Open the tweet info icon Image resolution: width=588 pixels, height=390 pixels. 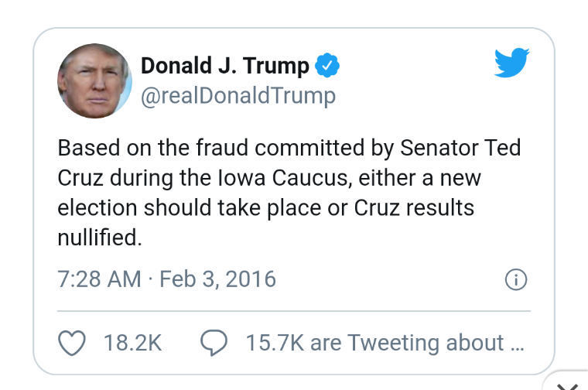click(515, 279)
